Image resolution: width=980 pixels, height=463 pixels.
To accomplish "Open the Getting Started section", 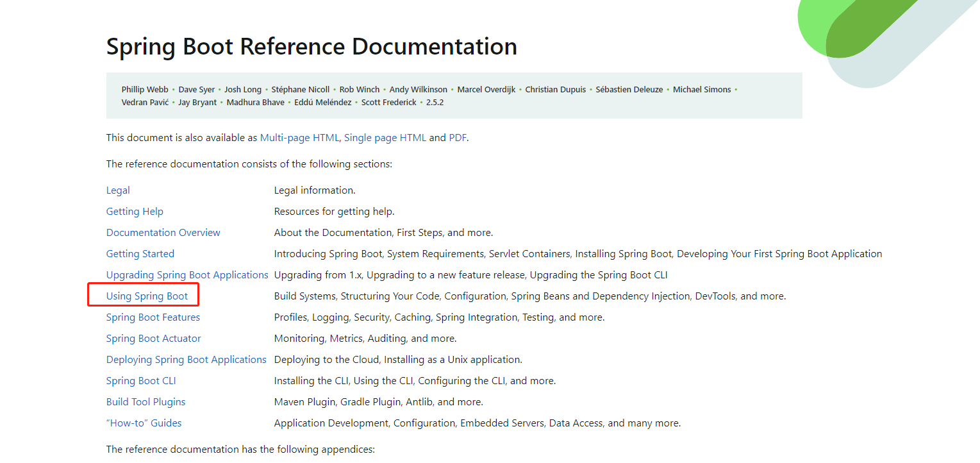I will [x=140, y=253].
